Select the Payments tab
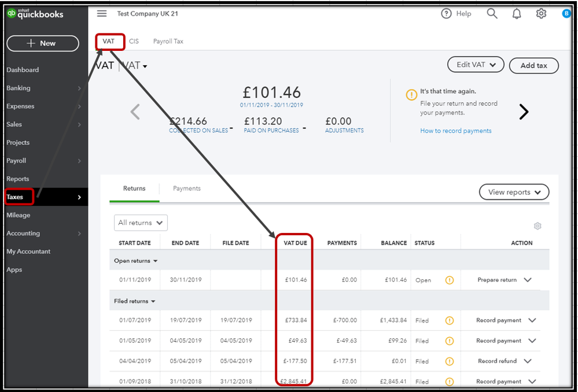Screen dimensions: 578x392 187,188
